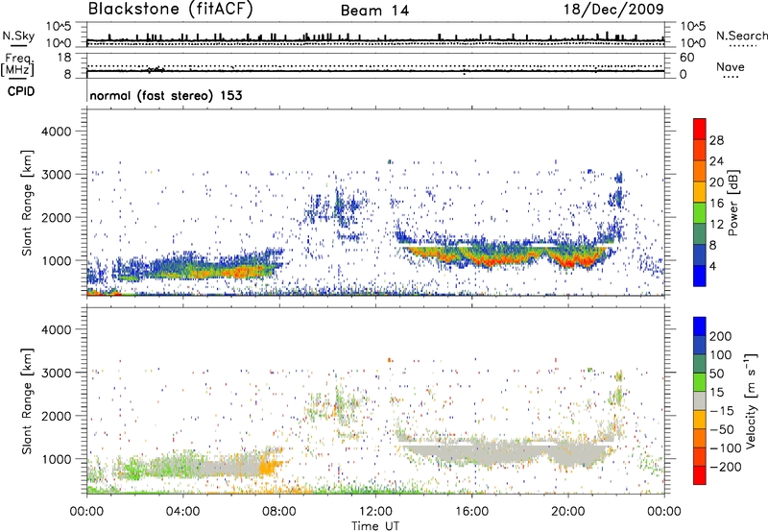Click the "N.Sky" legend label
Viewport: 768px width, 532px height.
[x=18, y=36]
